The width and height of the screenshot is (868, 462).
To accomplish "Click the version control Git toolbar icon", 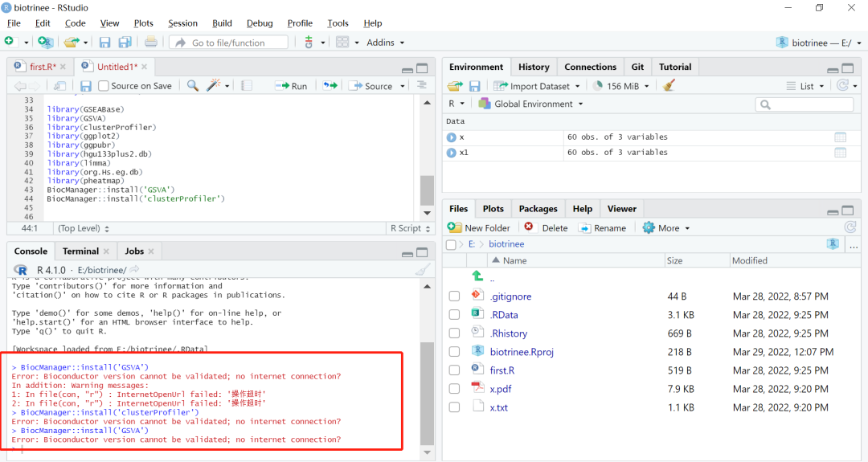I will (309, 42).
